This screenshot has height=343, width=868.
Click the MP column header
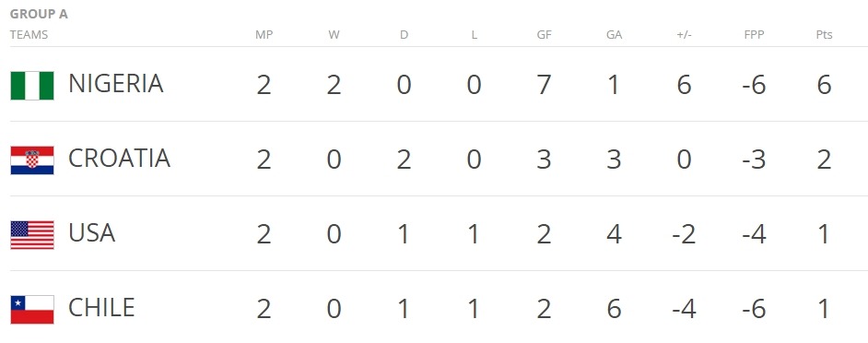[x=264, y=35]
